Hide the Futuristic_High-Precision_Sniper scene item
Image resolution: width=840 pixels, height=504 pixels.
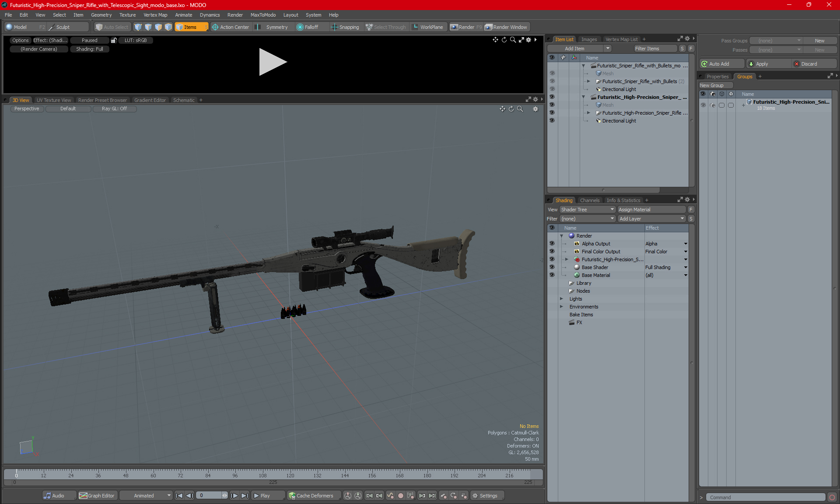click(552, 97)
